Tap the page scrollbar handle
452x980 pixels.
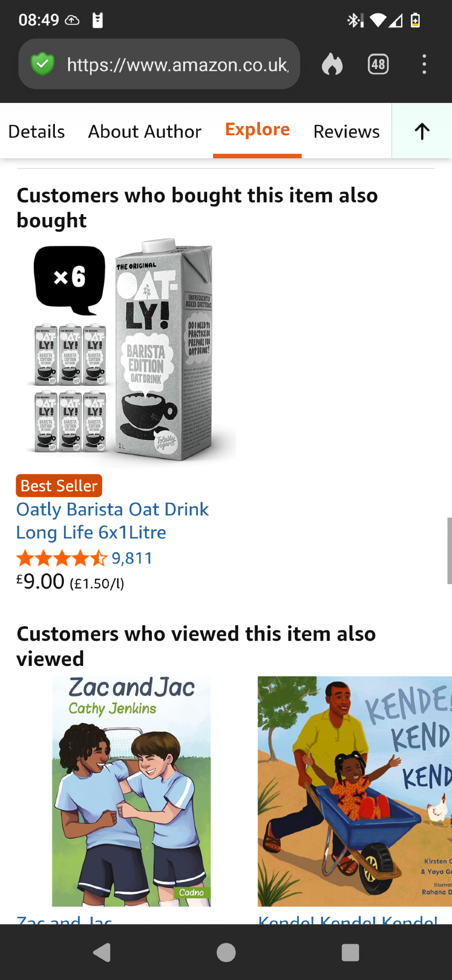tap(449, 551)
